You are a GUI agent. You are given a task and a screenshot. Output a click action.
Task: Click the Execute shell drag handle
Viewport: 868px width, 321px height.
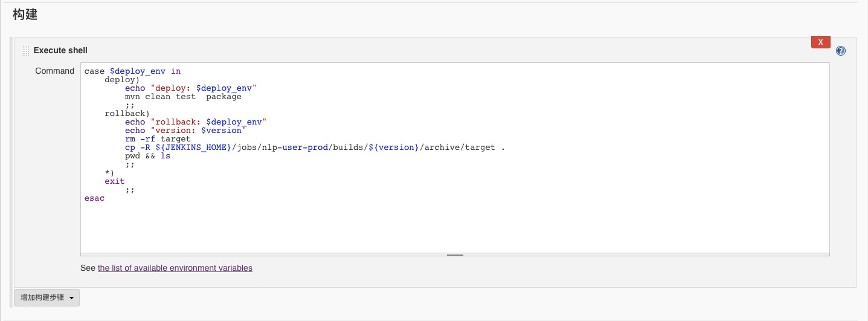(25, 50)
